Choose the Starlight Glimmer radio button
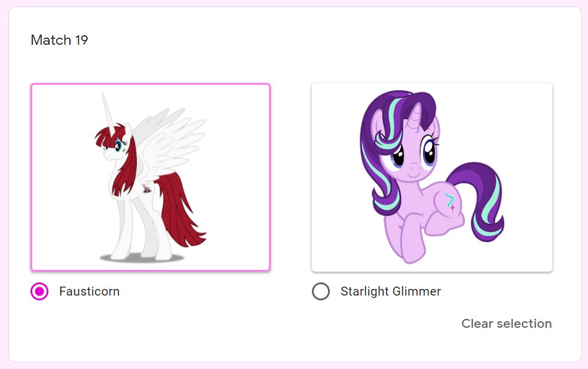Screen dimensions: 588x369 (x=321, y=291)
